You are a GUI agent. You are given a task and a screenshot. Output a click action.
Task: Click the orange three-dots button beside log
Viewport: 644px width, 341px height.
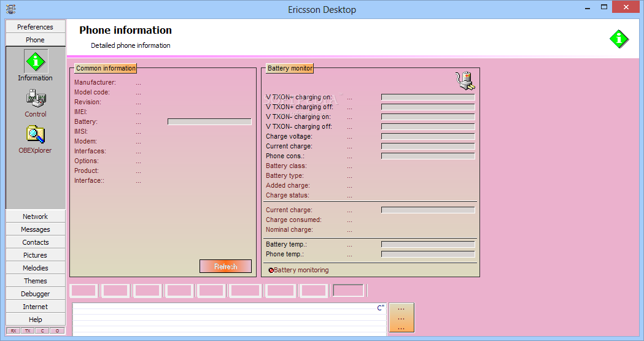(x=402, y=318)
